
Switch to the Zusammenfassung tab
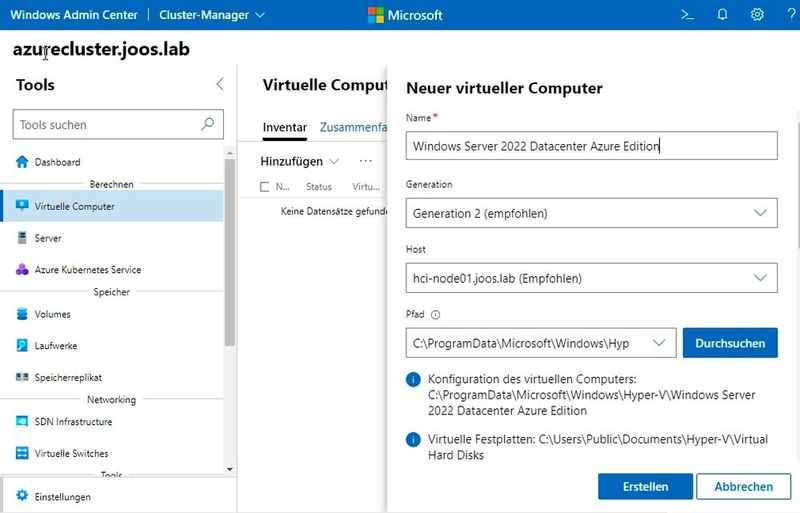click(x=353, y=127)
